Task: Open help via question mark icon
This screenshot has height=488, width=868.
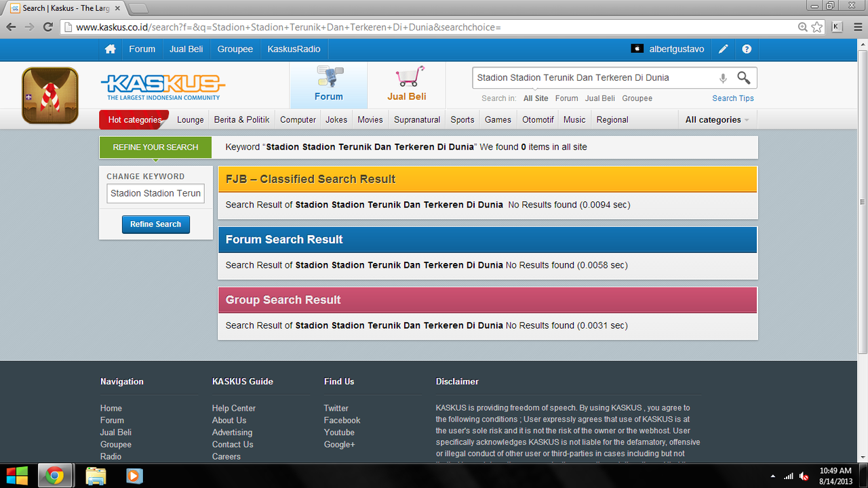Action: click(747, 49)
